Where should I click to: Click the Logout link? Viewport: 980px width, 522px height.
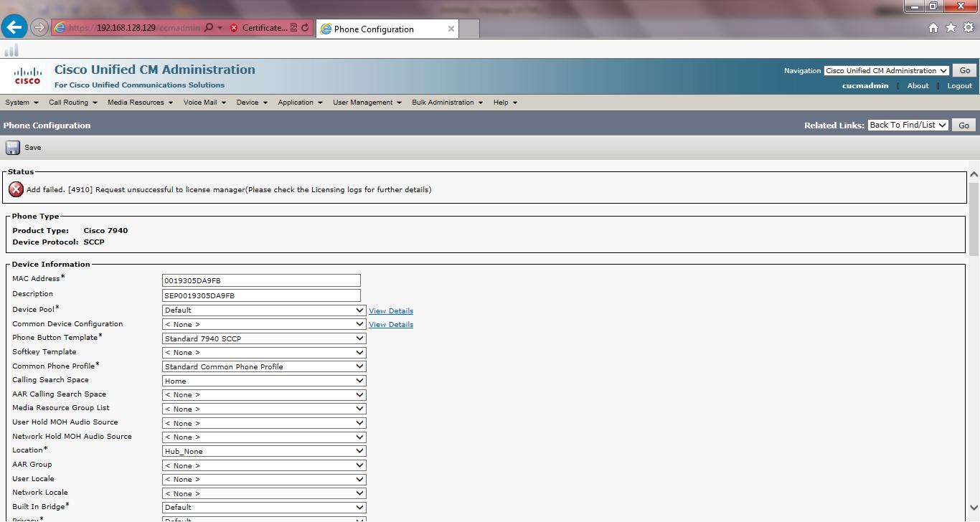(960, 85)
